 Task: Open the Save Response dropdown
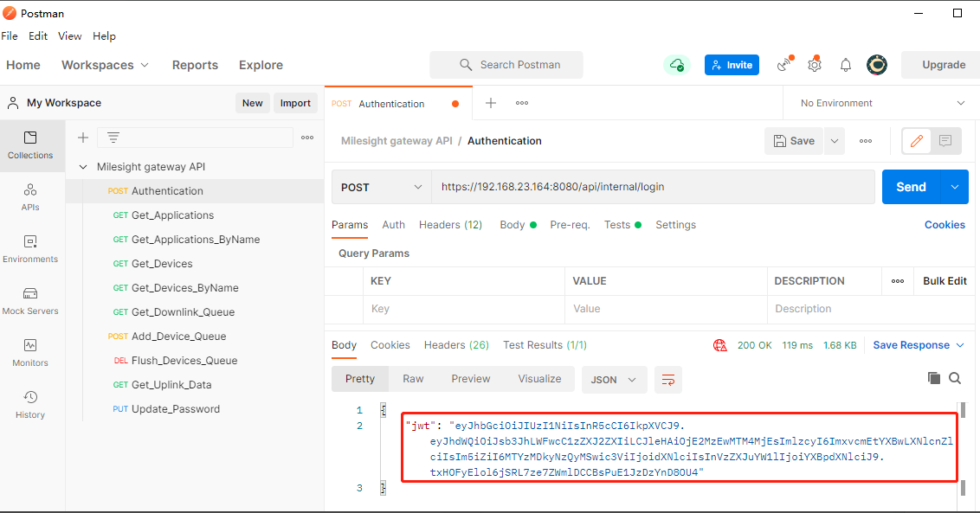click(919, 345)
